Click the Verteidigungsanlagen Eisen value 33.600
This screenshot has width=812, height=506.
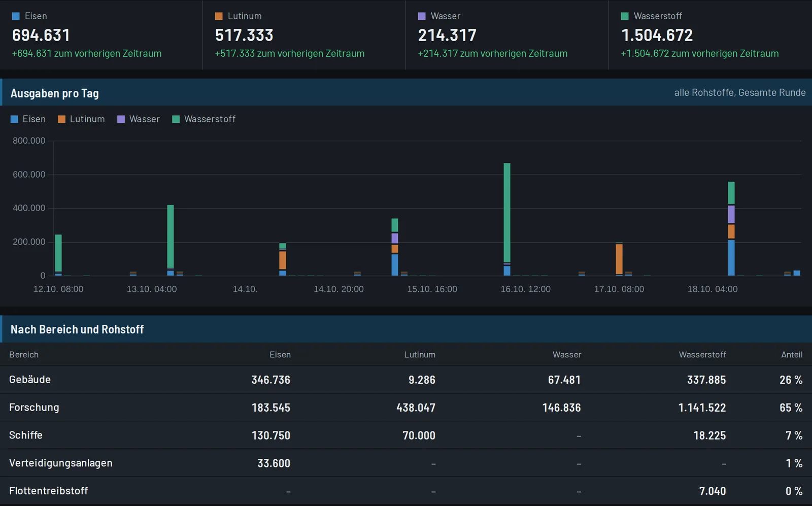[x=274, y=463]
